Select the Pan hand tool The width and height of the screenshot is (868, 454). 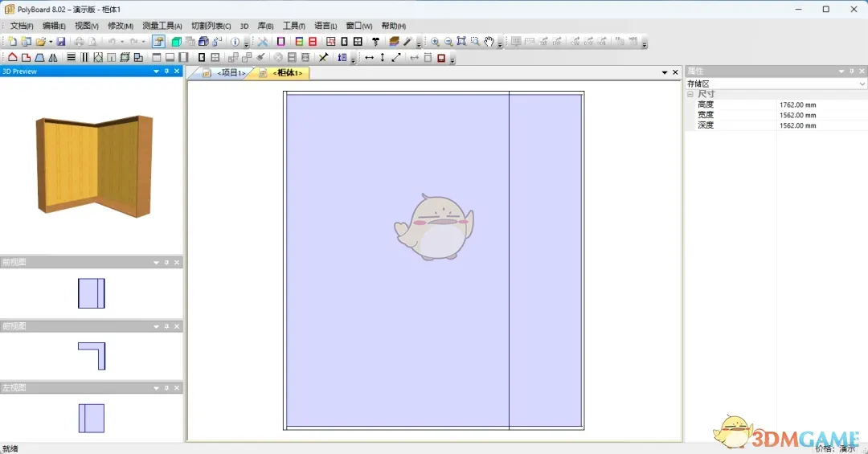[489, 42]
